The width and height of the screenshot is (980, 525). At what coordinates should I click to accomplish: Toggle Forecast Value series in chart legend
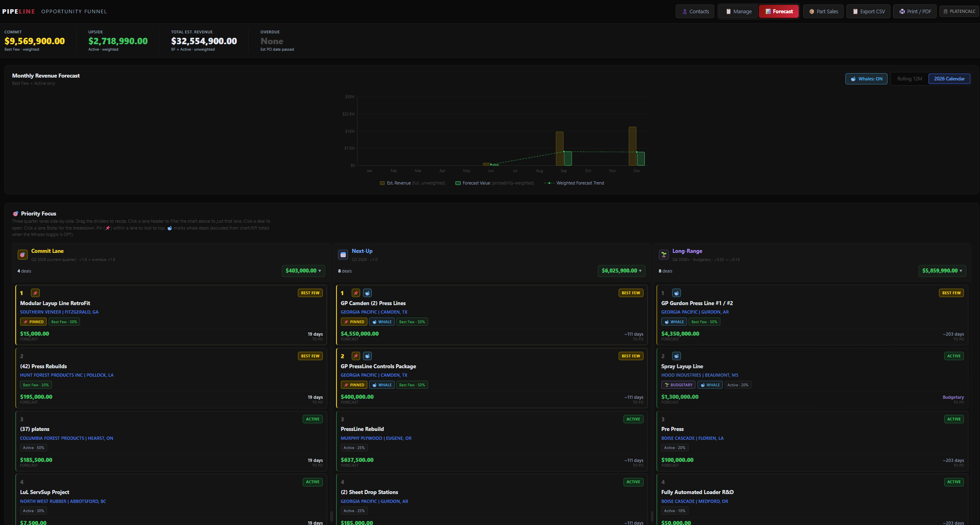494,183
